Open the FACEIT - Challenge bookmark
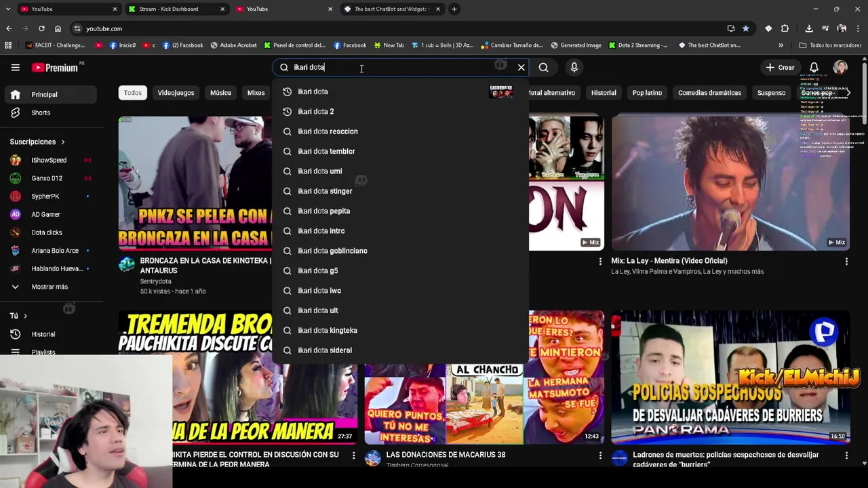The width and height of the screenshot is (868, 488). pos(56,45)
